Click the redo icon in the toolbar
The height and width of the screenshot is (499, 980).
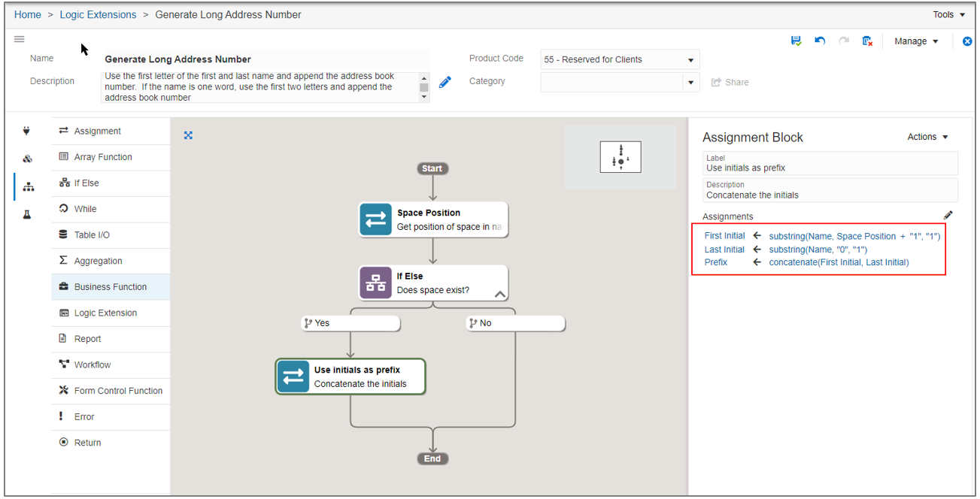tap(843, 41)
